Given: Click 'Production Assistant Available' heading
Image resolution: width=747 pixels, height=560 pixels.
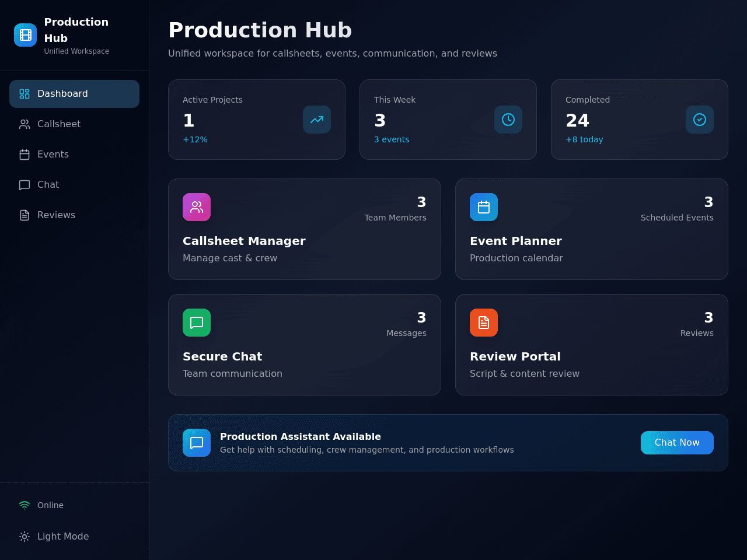Looking at the screenshot, I should pos(301,436).
